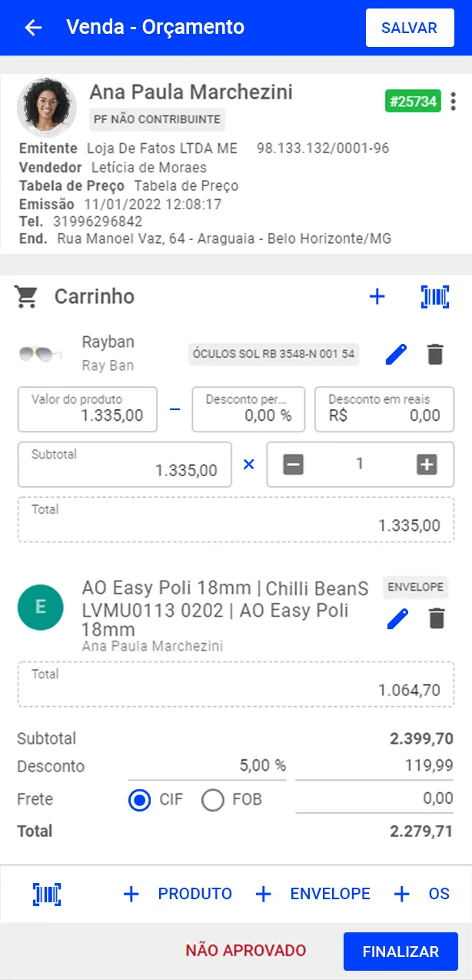Select CIF freight option
472x980 pixels.
point(140,800)
